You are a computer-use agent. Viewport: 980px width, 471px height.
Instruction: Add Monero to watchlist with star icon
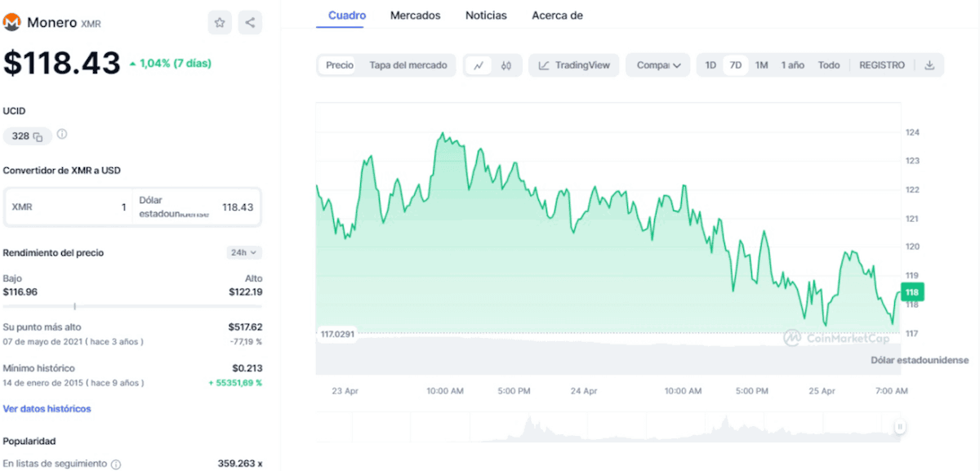point(220,23)
